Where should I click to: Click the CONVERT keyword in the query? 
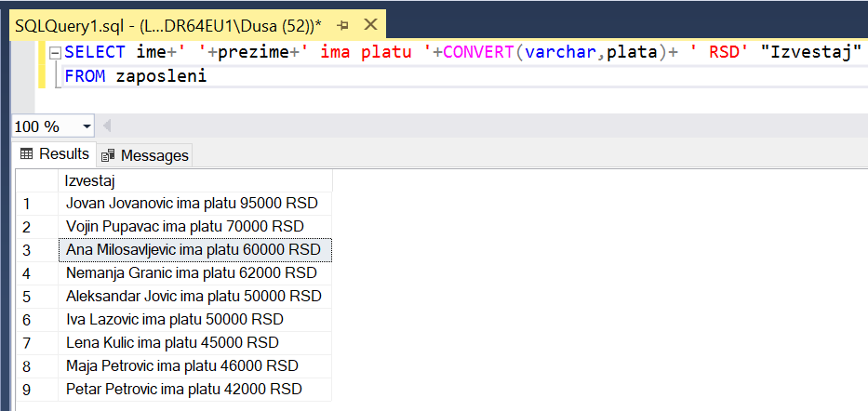click(x=479, y=52)
